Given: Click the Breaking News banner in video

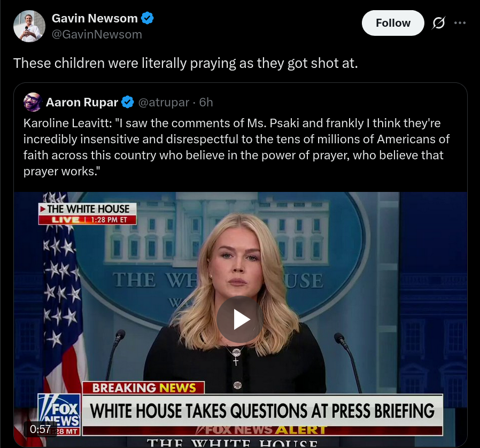Looking at the screenshot, I should (144, 388).
